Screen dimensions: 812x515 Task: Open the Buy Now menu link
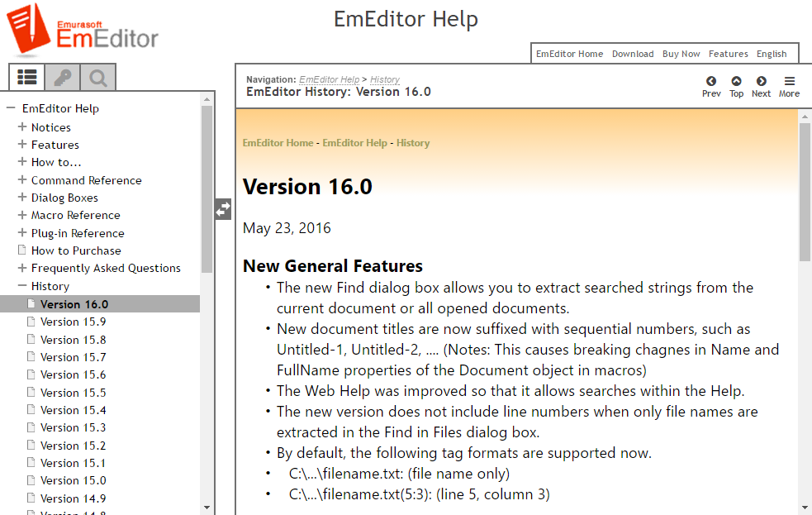pos(681,54)
